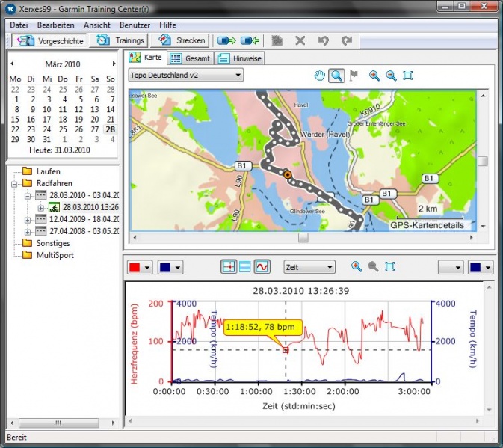Open the blank right-axis dropdown
503x448 pixels.
pos(451,267)
